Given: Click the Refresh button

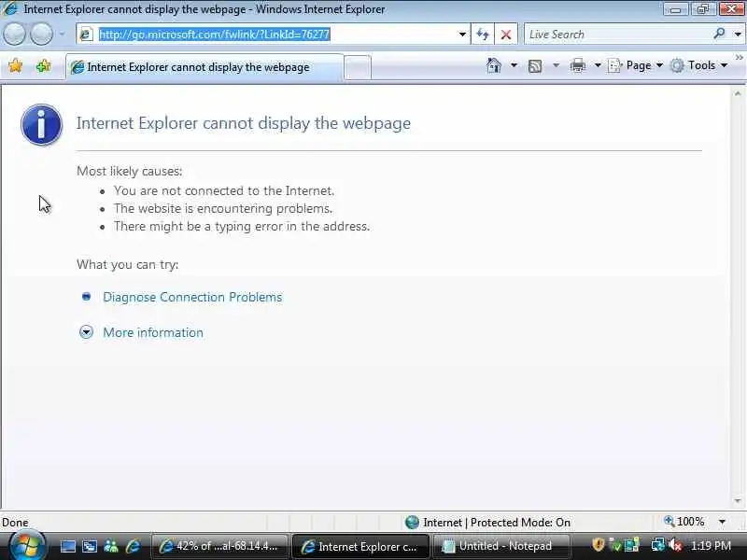Looking at the screenshot, I should 483,35.
